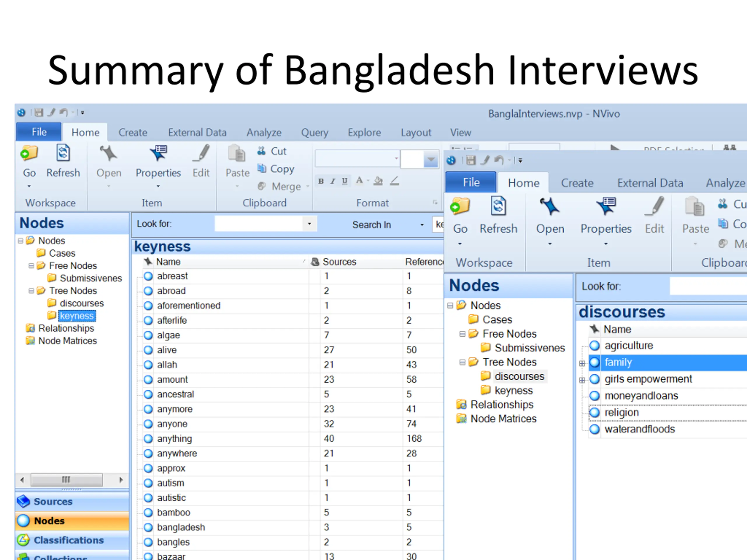Select discourses folder in front window tree

519,376
